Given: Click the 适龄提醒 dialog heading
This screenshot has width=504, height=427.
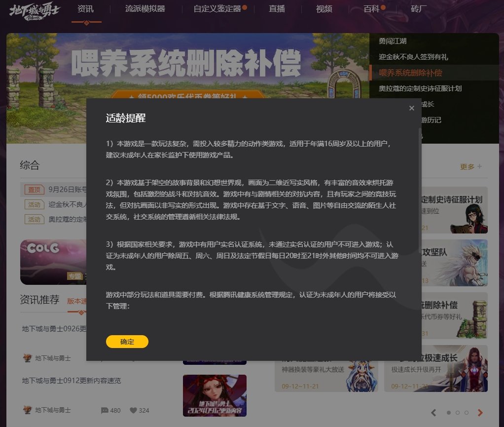Looking at the screenshot, I should (126, 118).
